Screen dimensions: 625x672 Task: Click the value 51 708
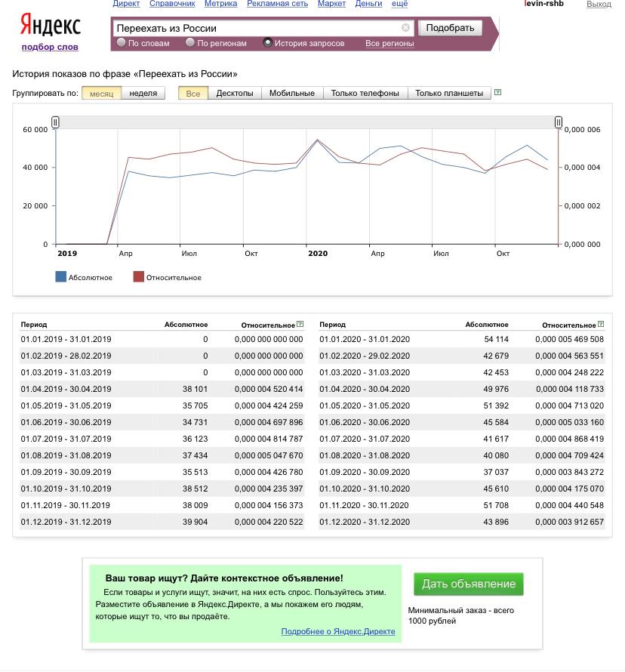[496, 505]
